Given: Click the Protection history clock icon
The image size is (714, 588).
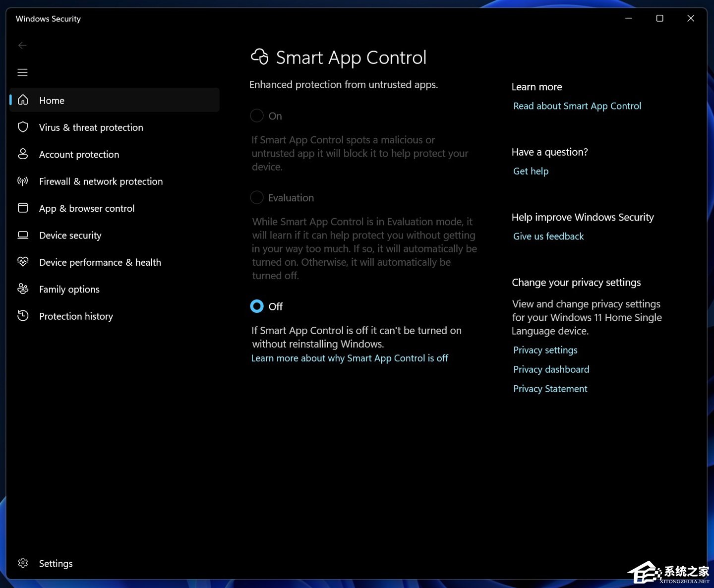Looking at the screenshot, I should [23, 316].
